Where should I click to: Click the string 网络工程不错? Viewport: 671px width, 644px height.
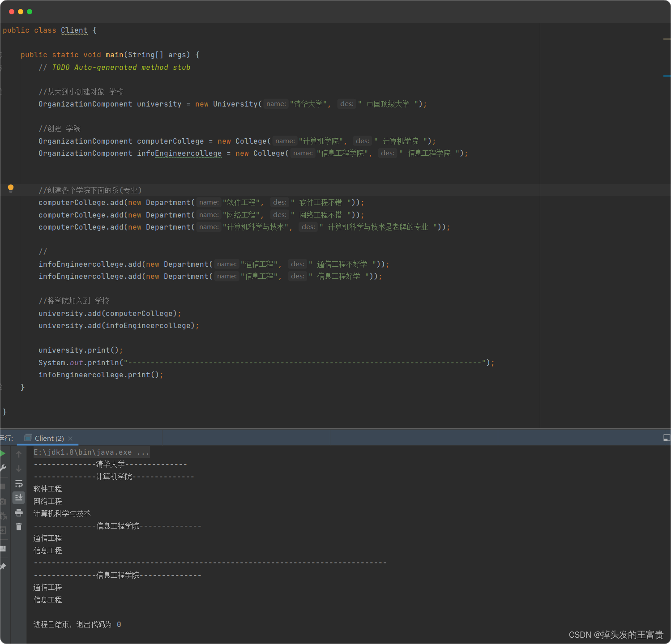(x=321, y=215)
